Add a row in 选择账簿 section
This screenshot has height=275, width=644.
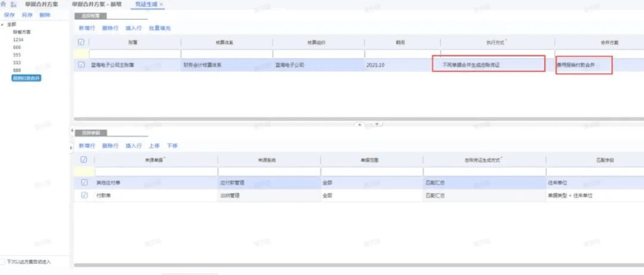[86, 28]
